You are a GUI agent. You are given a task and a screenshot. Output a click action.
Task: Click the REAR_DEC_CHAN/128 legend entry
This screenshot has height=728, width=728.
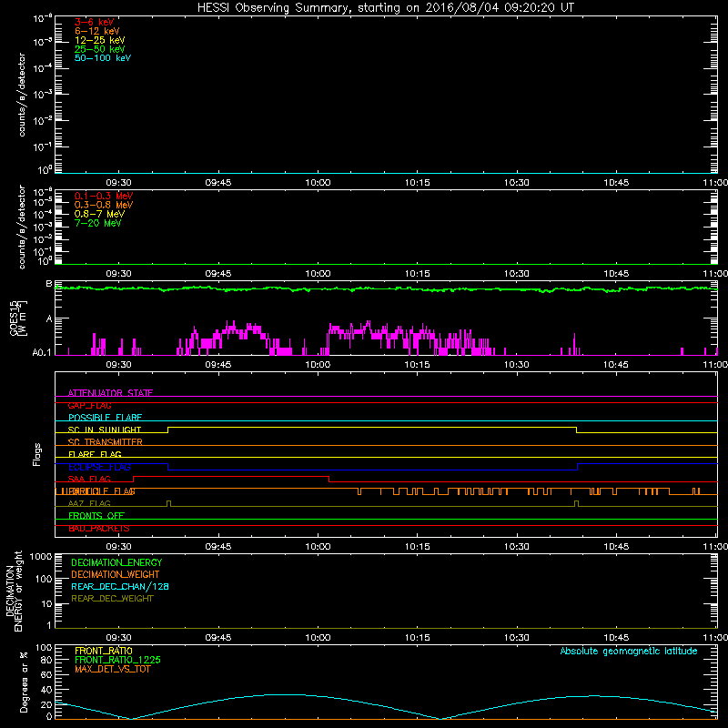[120, 586]
